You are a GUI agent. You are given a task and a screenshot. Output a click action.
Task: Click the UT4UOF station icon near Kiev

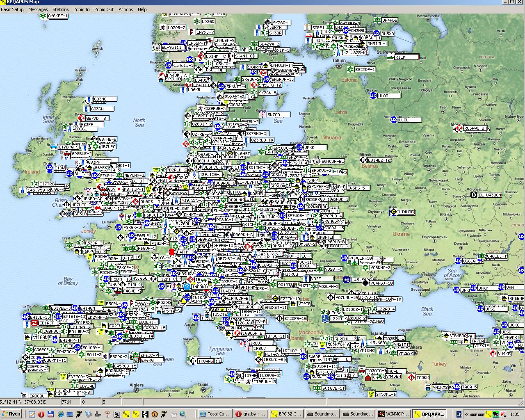tap(393, 212)
